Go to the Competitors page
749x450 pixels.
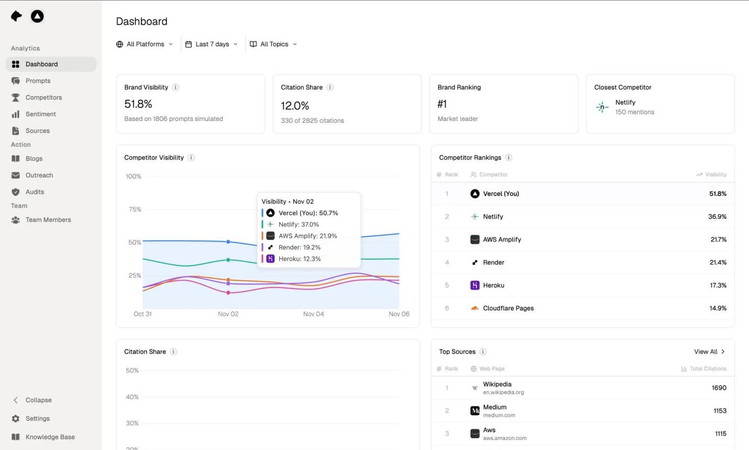coord(51,97)
